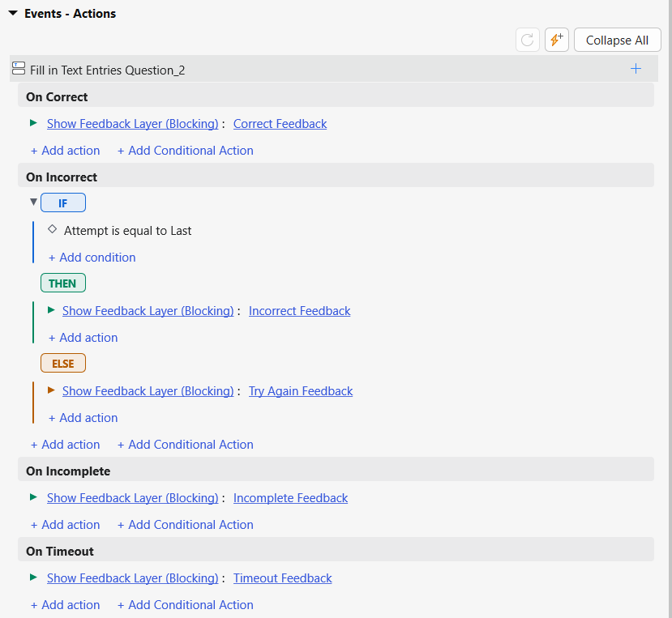Click Show Feedback Layer under On Incomplete
Screen dimensions: 672x618
(133, 498)
